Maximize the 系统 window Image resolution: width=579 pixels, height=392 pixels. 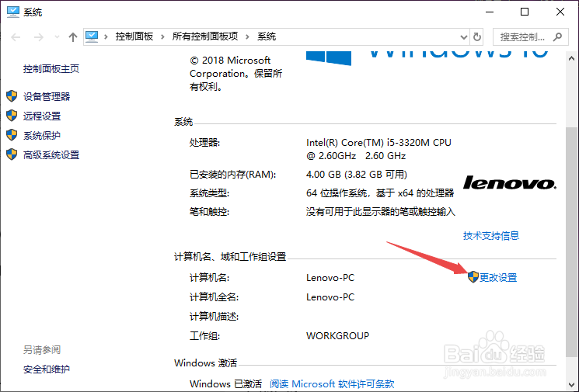pyautogui.click(x=525, y=12)
